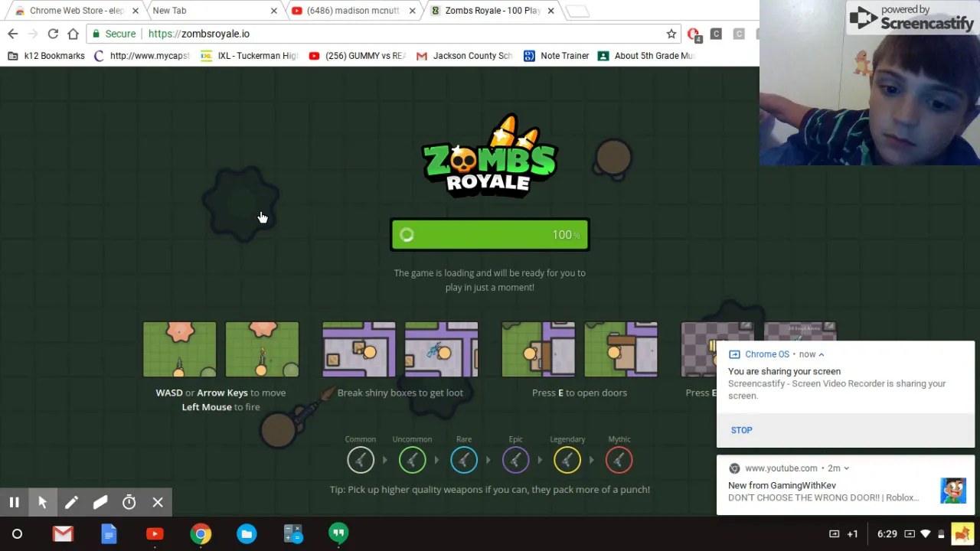Click the first WASD movement tutorial image

[x=180, y=350]
